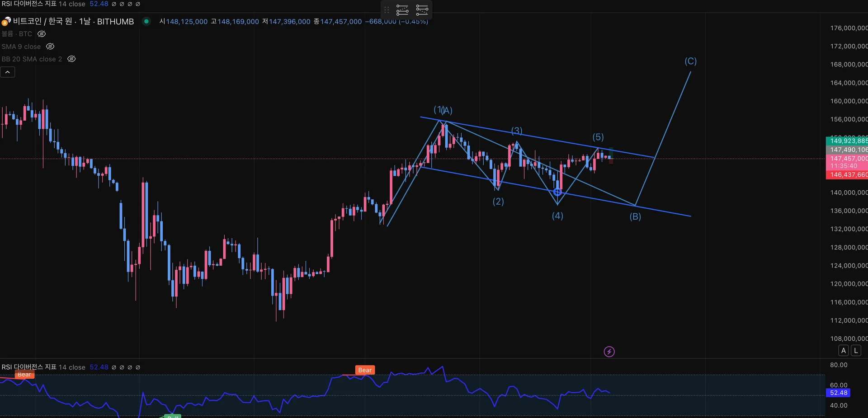Select the (B) wave label
This screenshot has height=418, width=868.
(635, 216)
